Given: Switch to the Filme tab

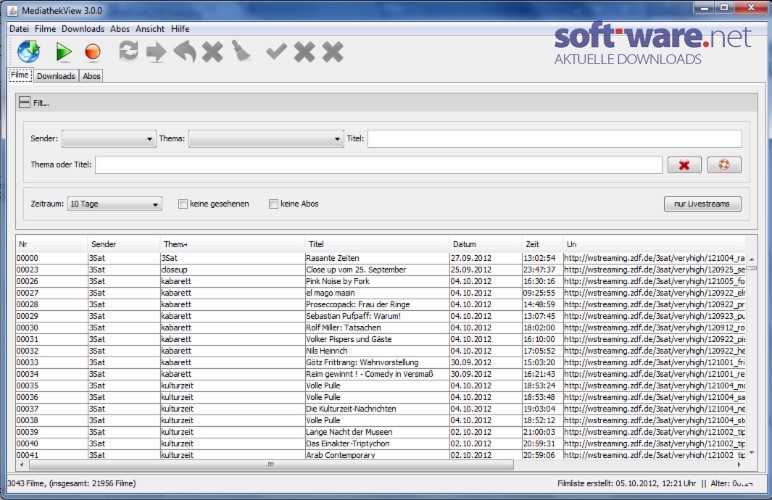Looking at the screenshot, I should pos(20,75).
